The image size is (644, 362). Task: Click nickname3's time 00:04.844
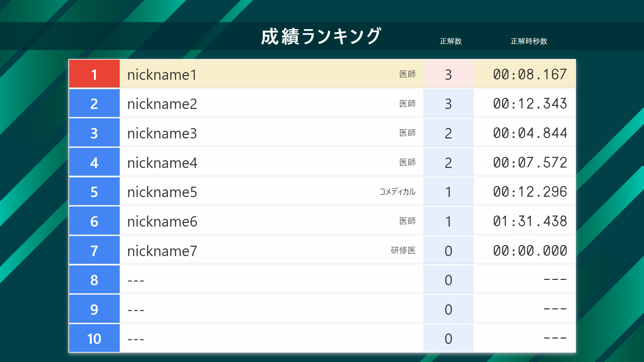[x=530, y=133]
